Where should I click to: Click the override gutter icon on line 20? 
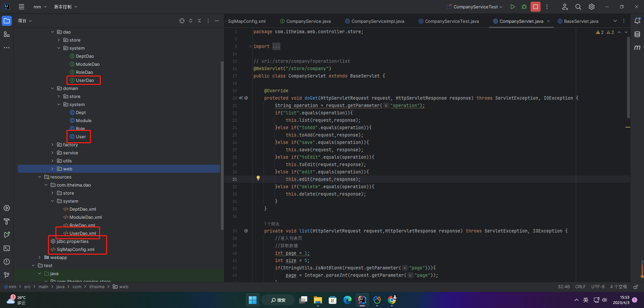[241, 98]
